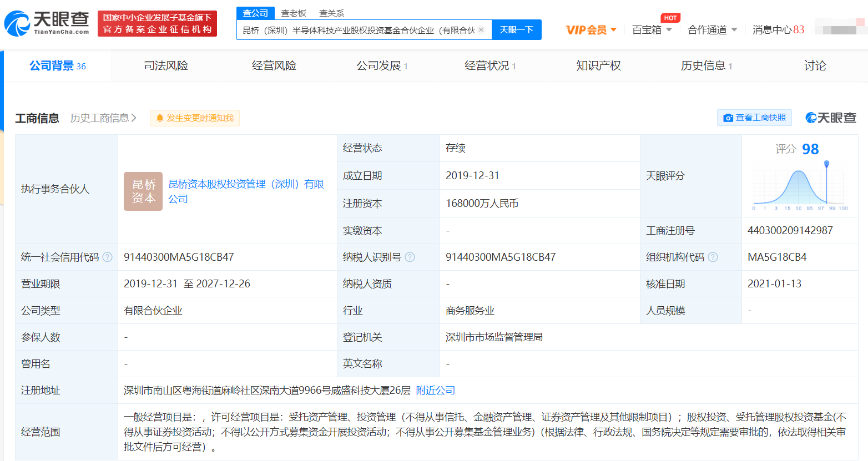Switch to the 查老板 search tab
Image resolution: width=868 pixels, height=461 pixels.
pyautogui.click(x=294, y=13)
